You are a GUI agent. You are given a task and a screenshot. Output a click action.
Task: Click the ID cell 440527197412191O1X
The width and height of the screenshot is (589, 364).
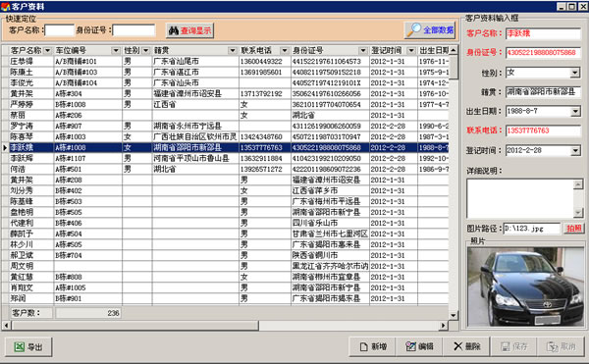pyautogui.click(x=330, y=82)
